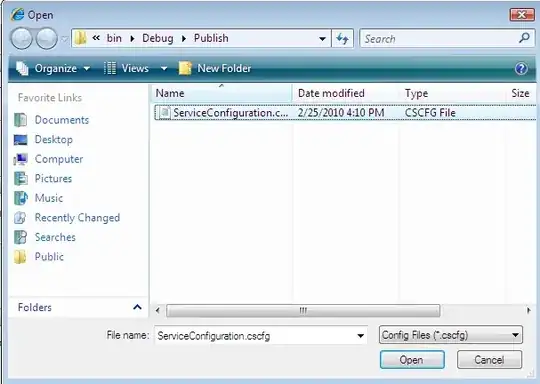Viewport: 540px width, 384px height.
Task: Expand the Folders pane chevron
Action: point(137,307)
